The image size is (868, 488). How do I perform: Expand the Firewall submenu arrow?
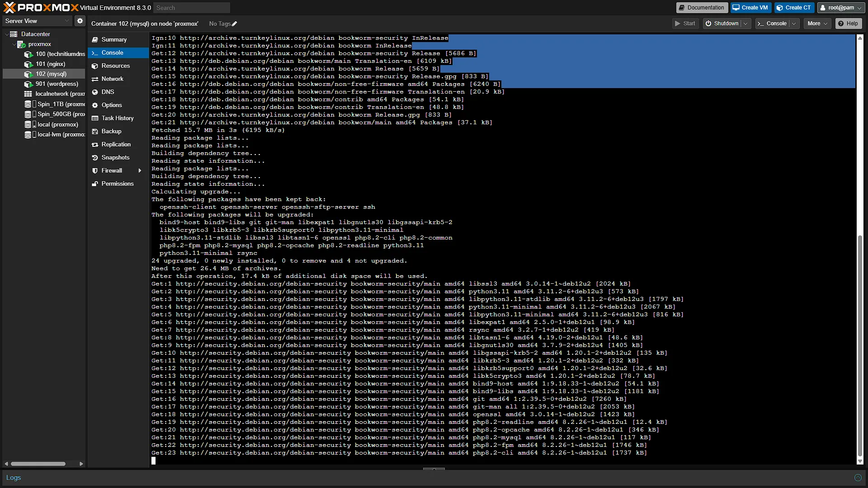pos(140,171)
